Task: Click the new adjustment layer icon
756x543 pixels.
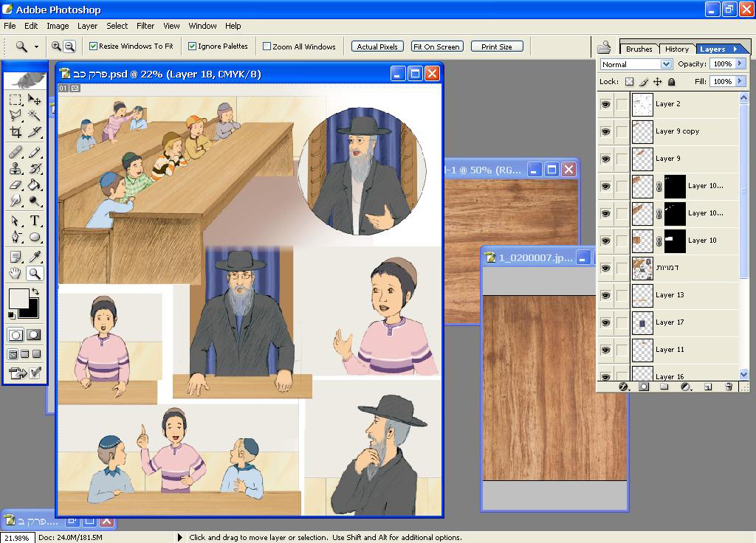Action: pos(686,387)
